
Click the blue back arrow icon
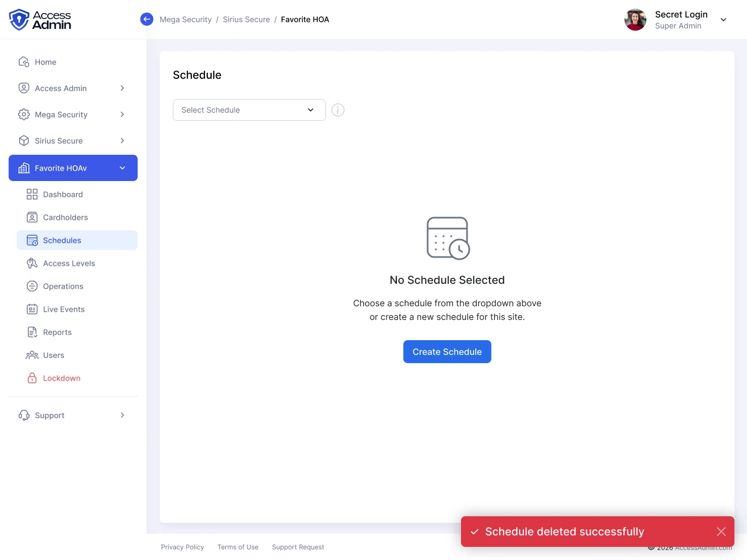(147, 19)
